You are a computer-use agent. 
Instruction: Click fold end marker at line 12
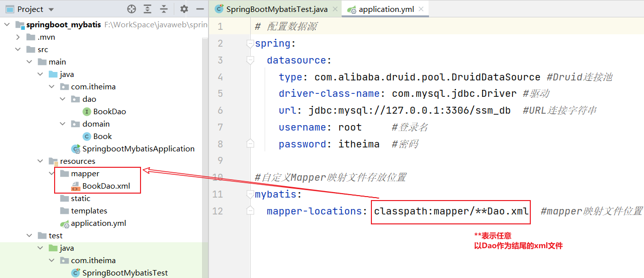click(250, 211)
